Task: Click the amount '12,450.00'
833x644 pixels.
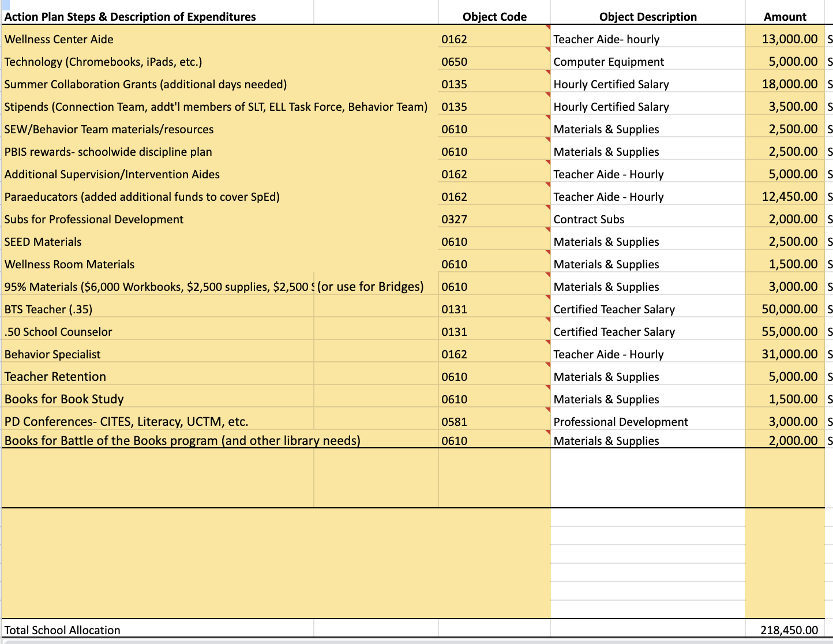Action: 790,196
